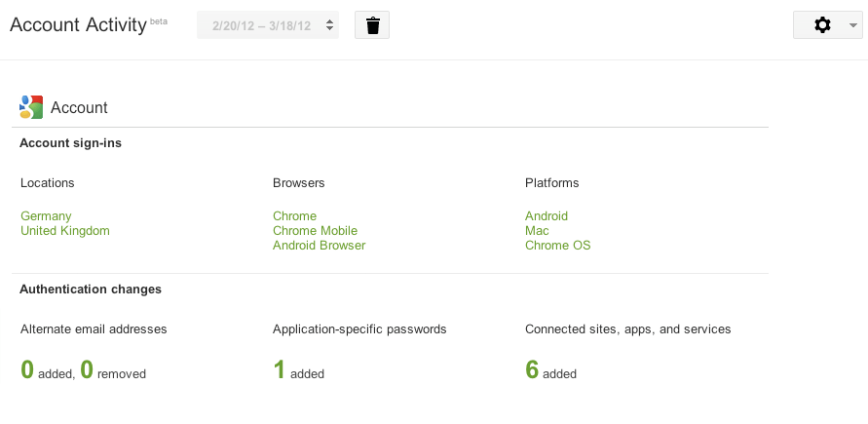Click the trash can delete icon

(x=372, y=25)
